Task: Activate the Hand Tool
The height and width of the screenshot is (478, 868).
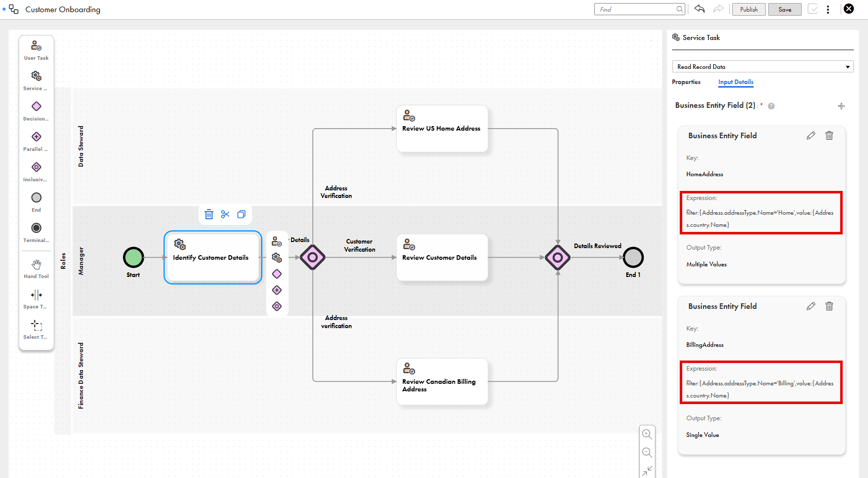Action: (x=36, y=269)
